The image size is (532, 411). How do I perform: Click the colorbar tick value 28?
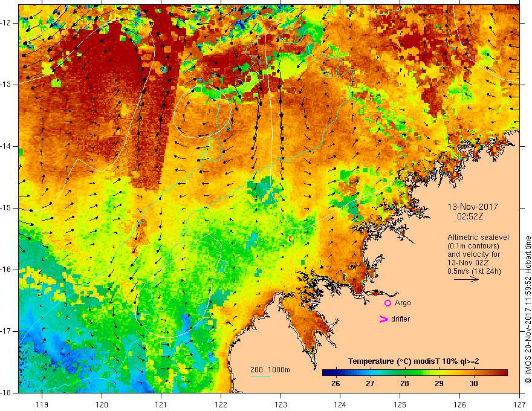click(x=404, y=384)
